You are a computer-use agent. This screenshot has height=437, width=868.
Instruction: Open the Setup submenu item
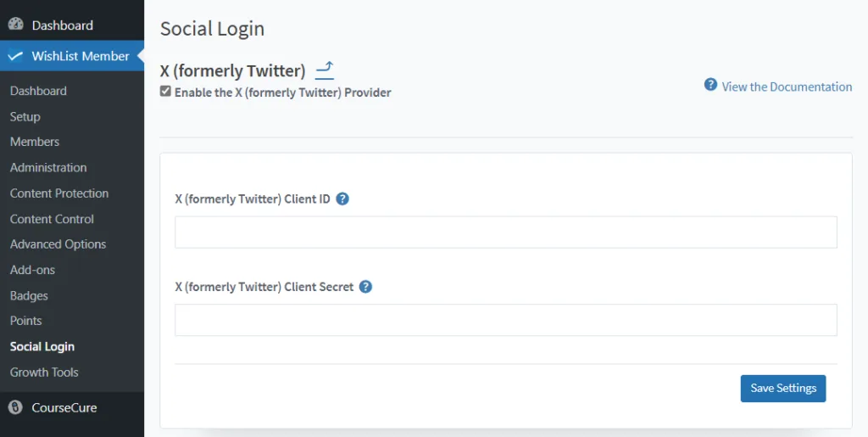pyautogui.click(x=25, y=116)
